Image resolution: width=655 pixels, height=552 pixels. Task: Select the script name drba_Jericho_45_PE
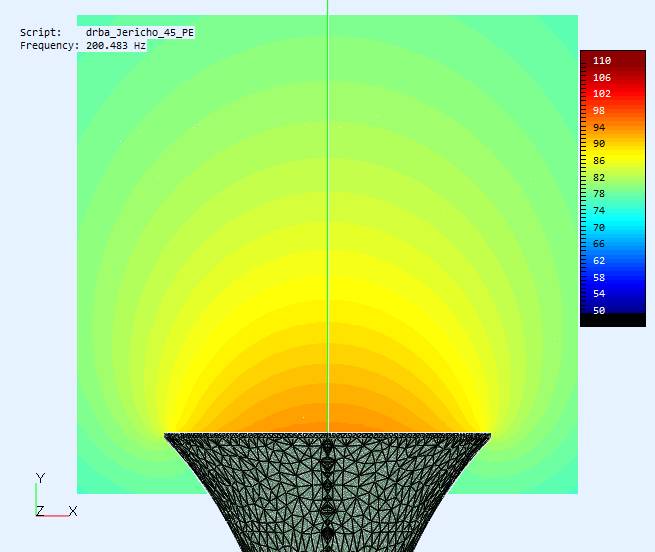tap(140, 33)
